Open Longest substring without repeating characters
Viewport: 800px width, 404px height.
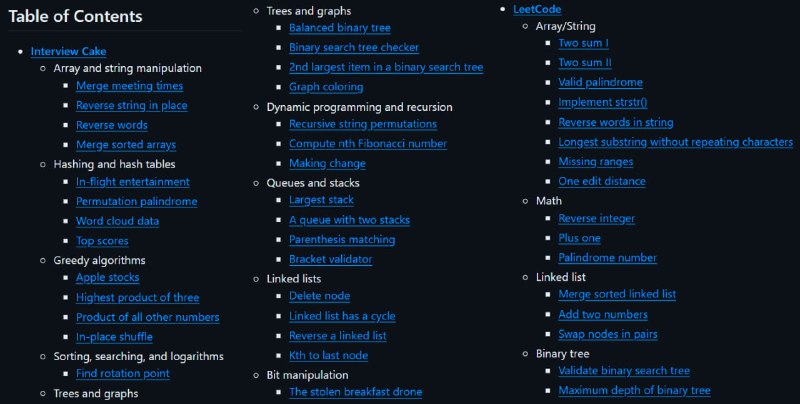click(x=676, y=142)
